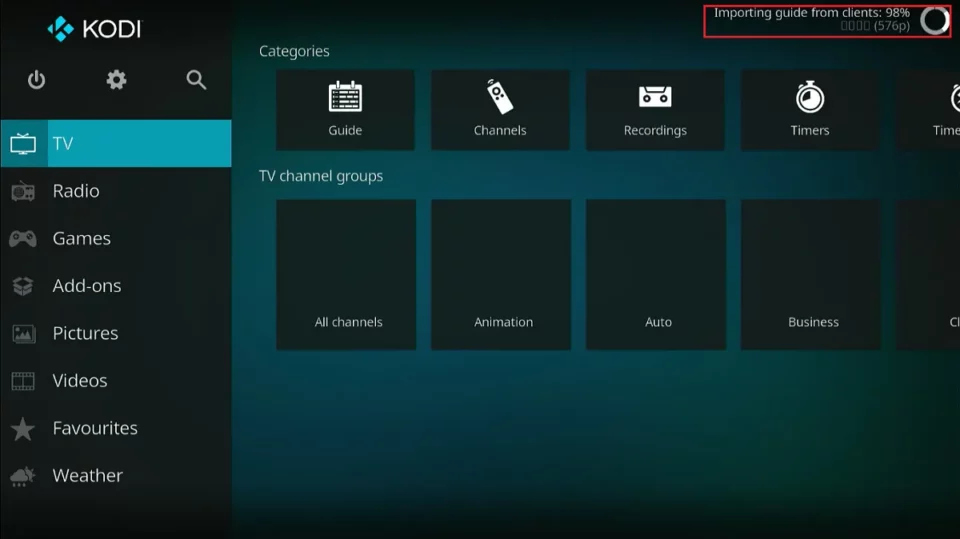Click the add-ons box icon
The height and width of the screenshot is (539, 960).
pyautogui.click(x=23, y=286)
